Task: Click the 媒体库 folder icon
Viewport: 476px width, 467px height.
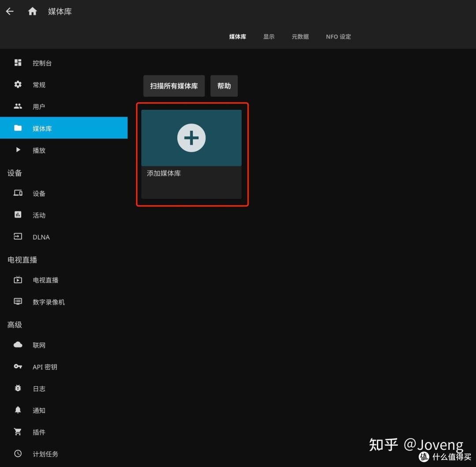Action: (18, 127)
